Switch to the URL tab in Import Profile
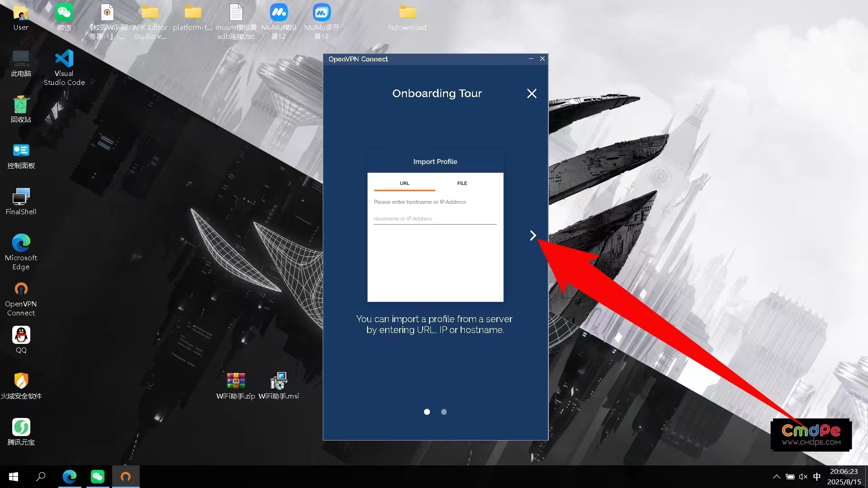 tap(404, 183)
